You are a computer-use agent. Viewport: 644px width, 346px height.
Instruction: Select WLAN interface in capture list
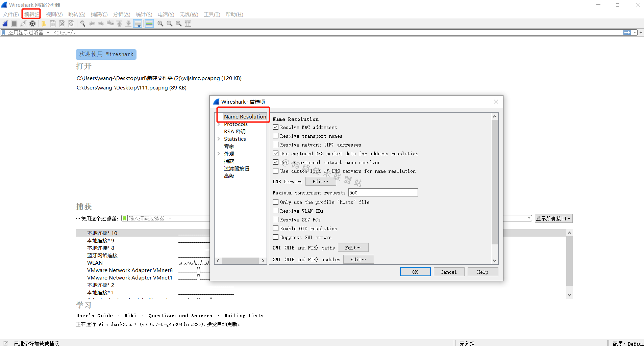tap(95, 263)
